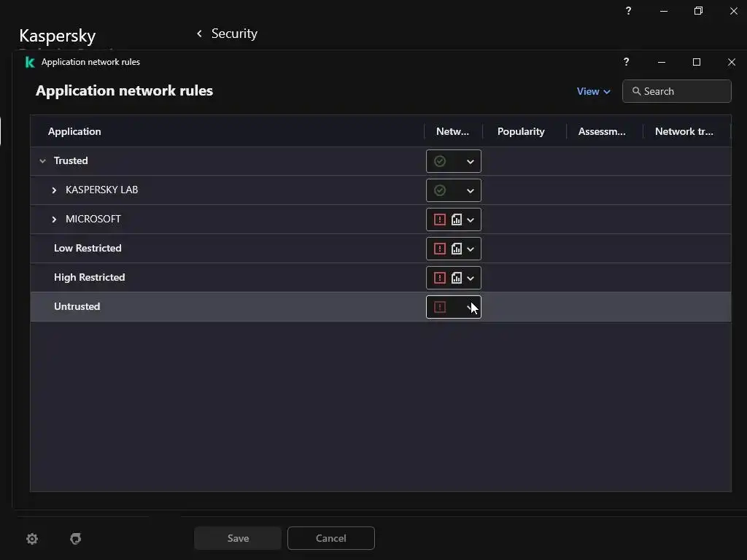Screen dimensions: 747x560
Task: Click the Kaspersky K logo icon
Action: coord(30,62)
